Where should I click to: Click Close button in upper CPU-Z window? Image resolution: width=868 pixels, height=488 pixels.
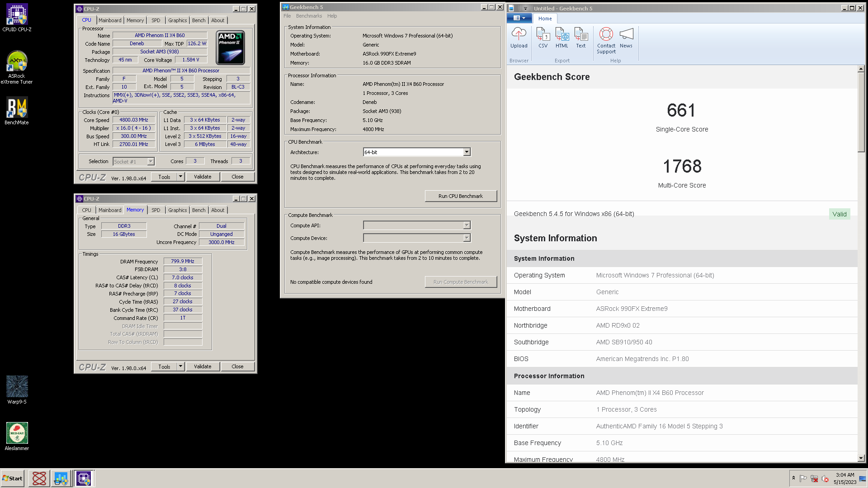coord(237,177)
